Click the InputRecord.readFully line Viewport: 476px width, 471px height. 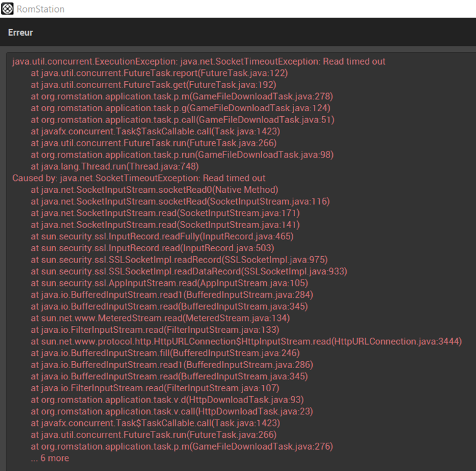click(162, 237)
